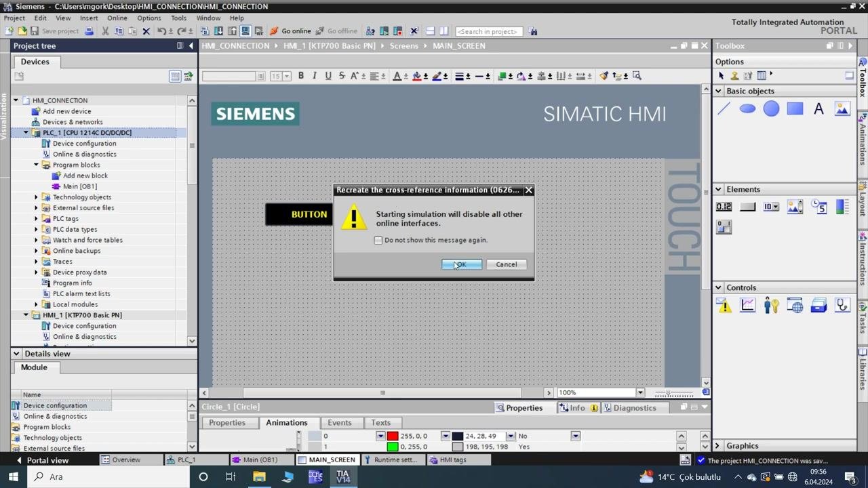Click OK in the simulation warning dialog
Viewport: 868px width, 488px height.
[462, 264]
